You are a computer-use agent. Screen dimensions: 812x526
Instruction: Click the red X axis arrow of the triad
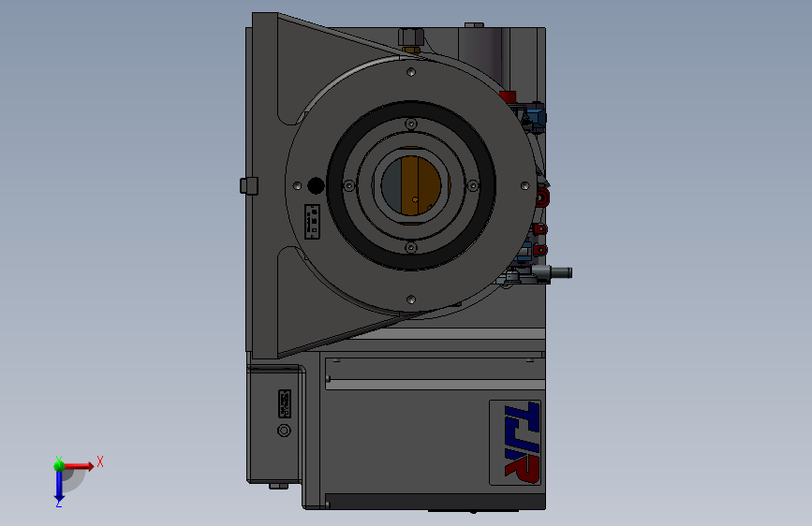79,466
